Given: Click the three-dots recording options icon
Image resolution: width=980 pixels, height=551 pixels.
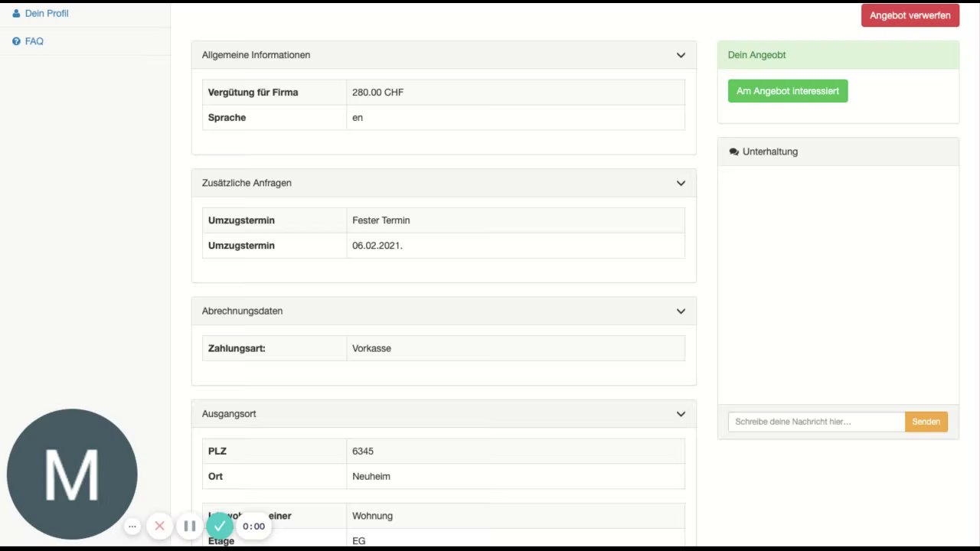Looking at the screenshot, I should tap(132, 527).
